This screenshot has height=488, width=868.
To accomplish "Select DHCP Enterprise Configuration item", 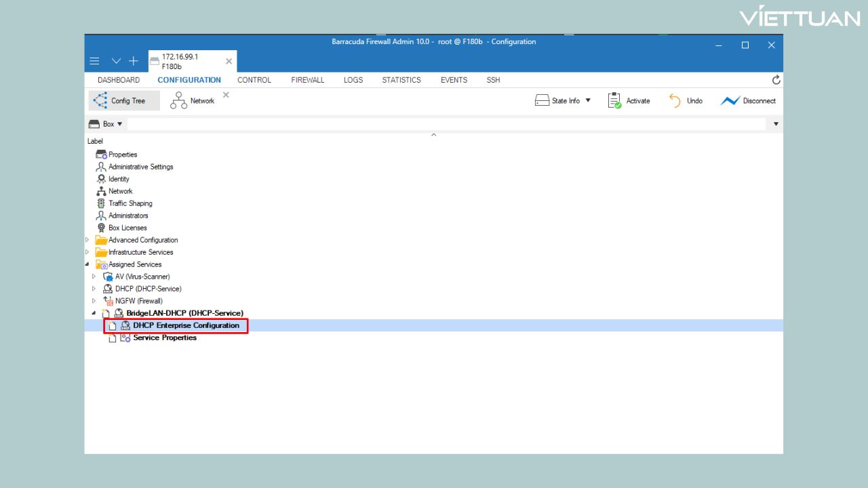I will tap(186, 325).
